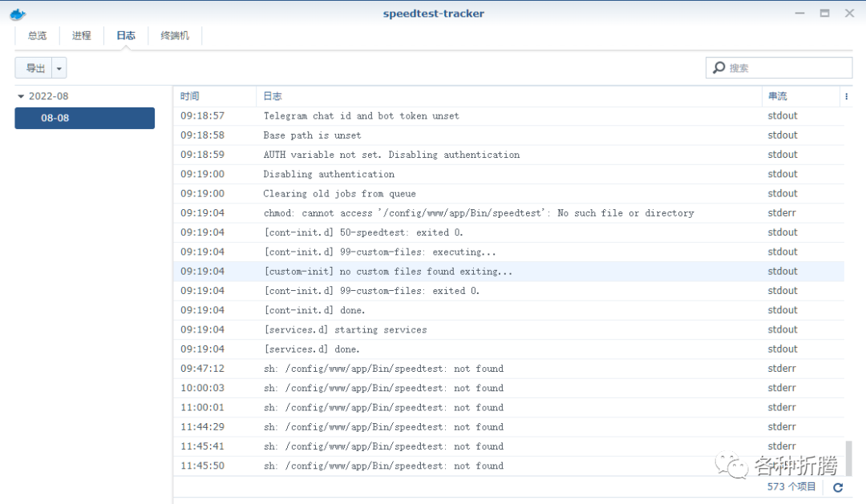Click the 日志 column header
The width and height of the screenshot is (866, 504).
pyautogui.click(x=273, y=96)
